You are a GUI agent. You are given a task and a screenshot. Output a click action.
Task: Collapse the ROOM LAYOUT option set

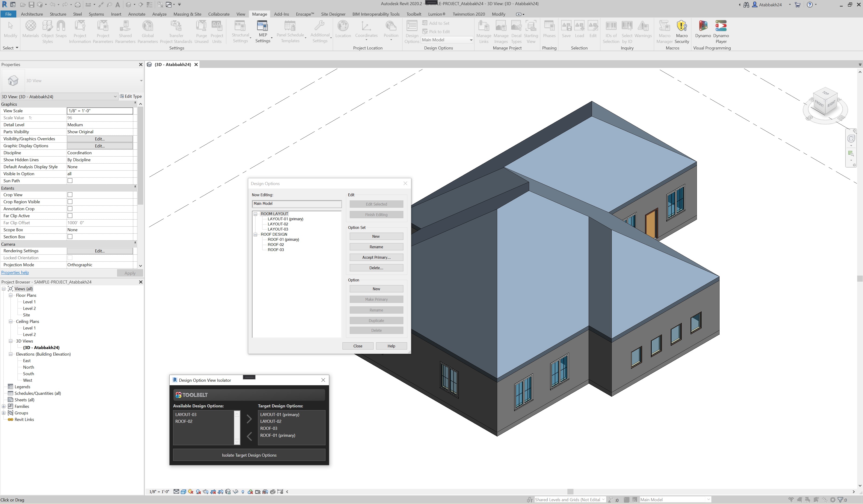255,214
